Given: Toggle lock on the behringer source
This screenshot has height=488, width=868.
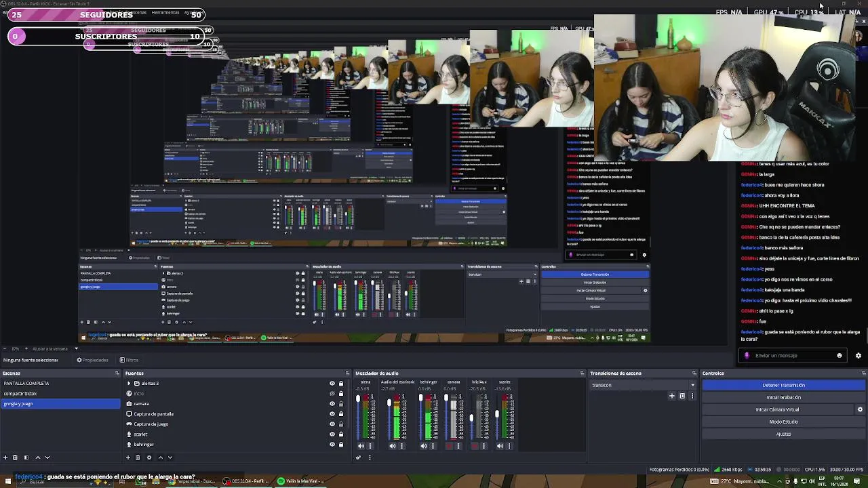Looking at the screenshot, I should click(x=341, y=445).
